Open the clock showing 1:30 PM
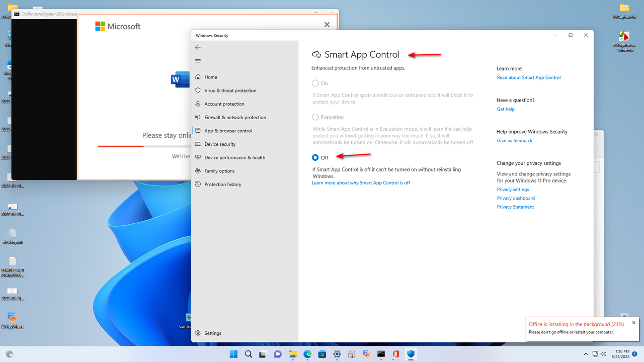 [622, 354]
